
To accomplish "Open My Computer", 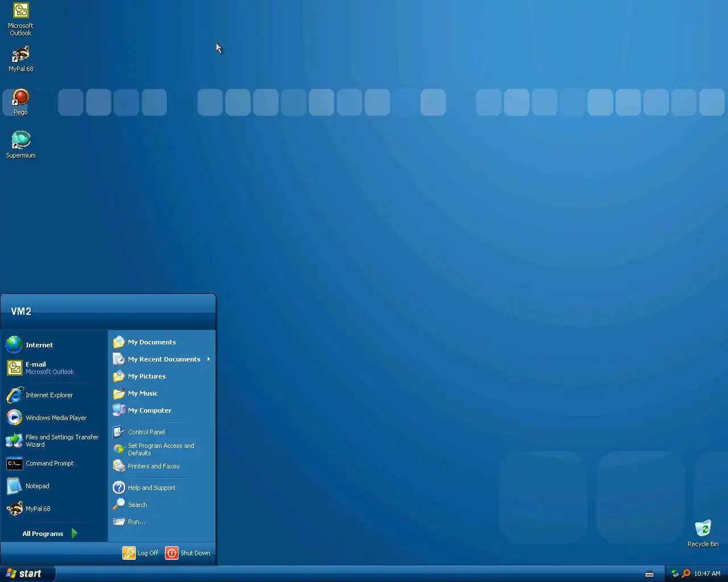I will click(x=162, y=410).
